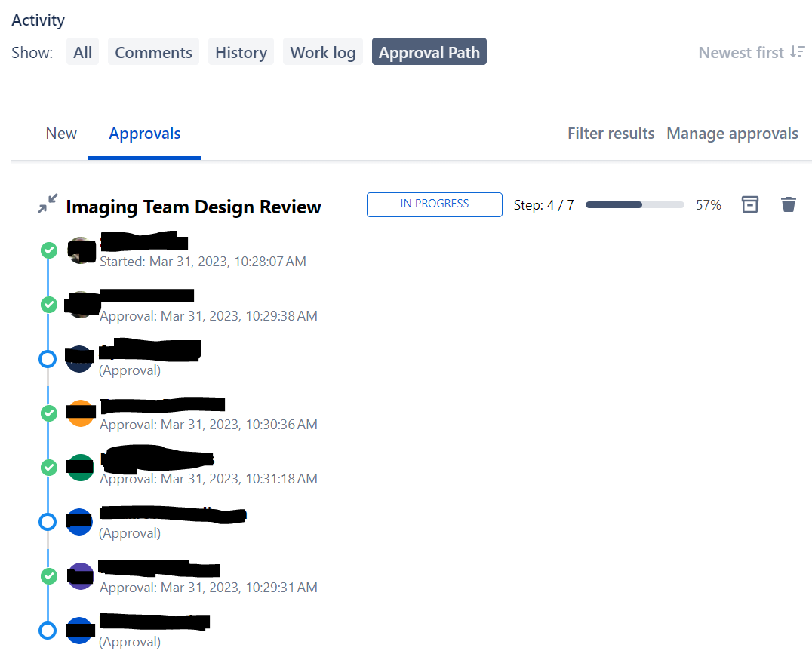Open the New tab
812x666 pixels.
click(x=61, y=134)
